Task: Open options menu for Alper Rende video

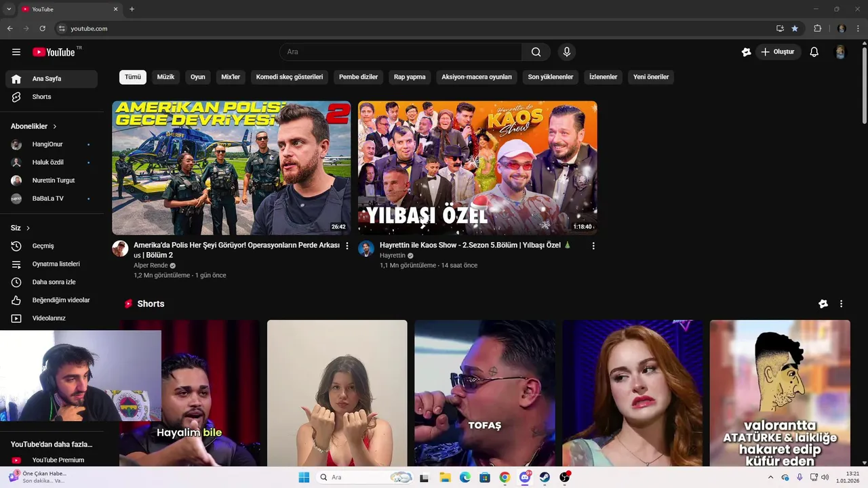Action: click(x=347, y=246)
